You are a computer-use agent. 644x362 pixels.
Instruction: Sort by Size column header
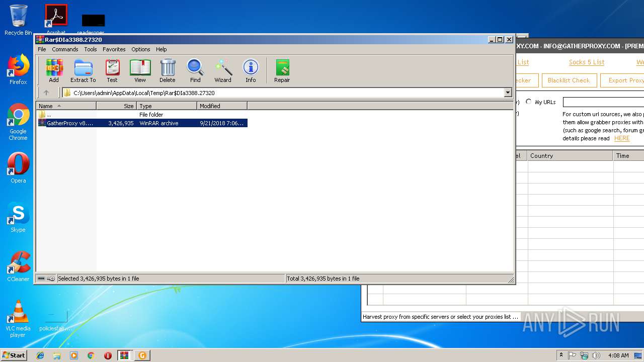pyautogui.click(x=116, y=106)
